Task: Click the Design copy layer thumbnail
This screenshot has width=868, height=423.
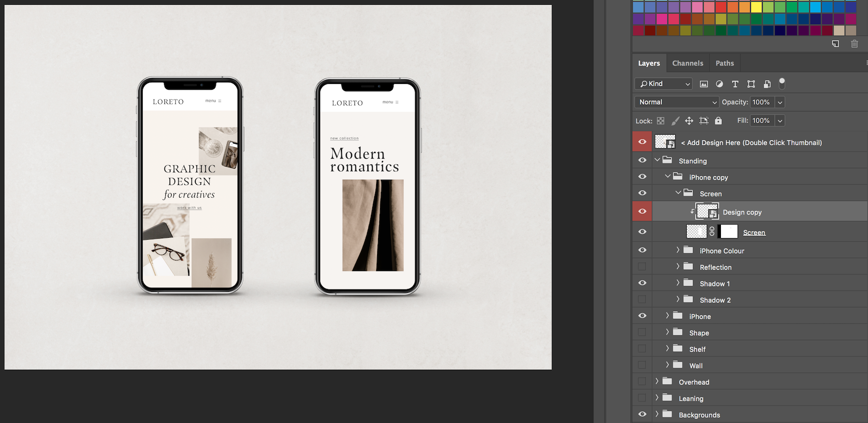Action: click(707, 212)
